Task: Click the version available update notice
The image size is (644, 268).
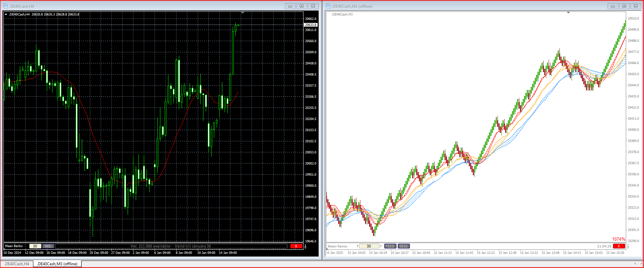Action: [x=170, y=246]
